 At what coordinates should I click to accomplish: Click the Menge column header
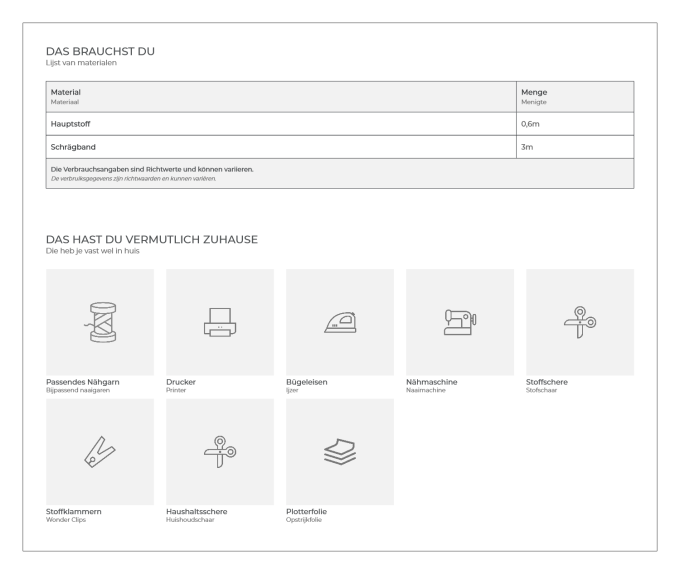tap(575, 97)
